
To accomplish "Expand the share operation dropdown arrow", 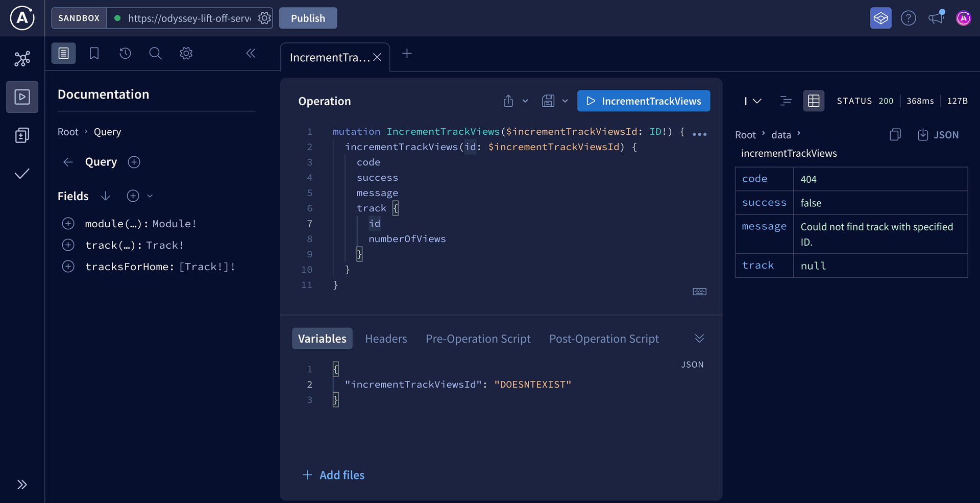I will pyautogui.click(x=525, y=101).
